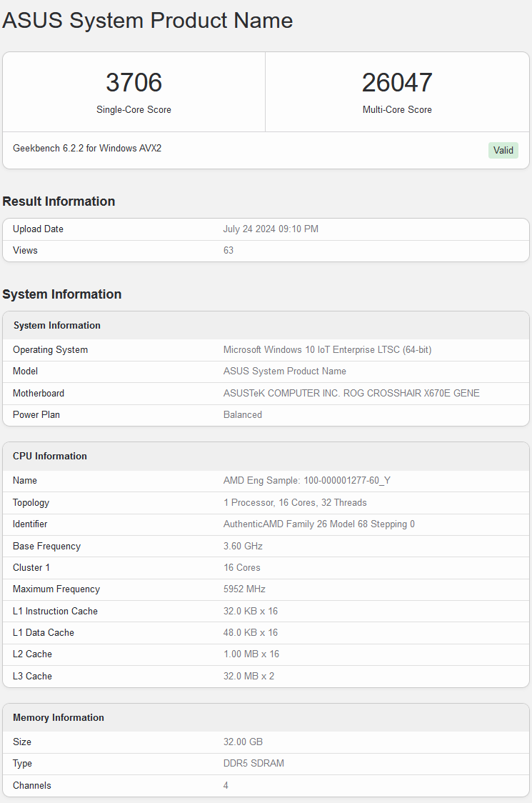Image resolution: width=532 pixels, height=803 pixels.
Task: Click the single-core score 3706
Action: point(134,82)
